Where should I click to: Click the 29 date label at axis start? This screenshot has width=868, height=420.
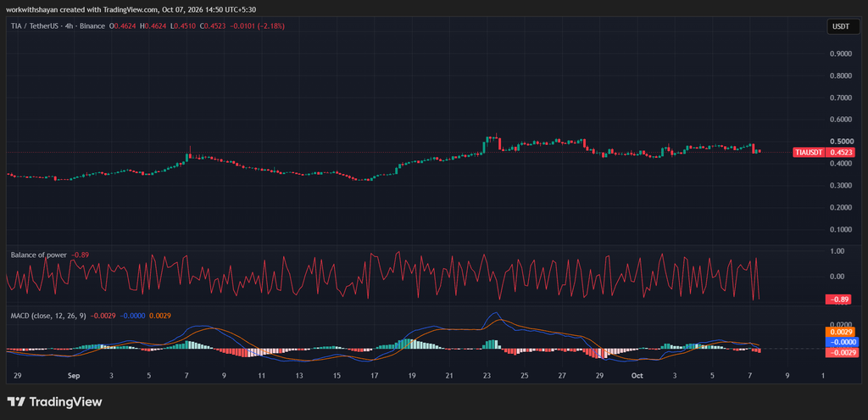[17, 376]
